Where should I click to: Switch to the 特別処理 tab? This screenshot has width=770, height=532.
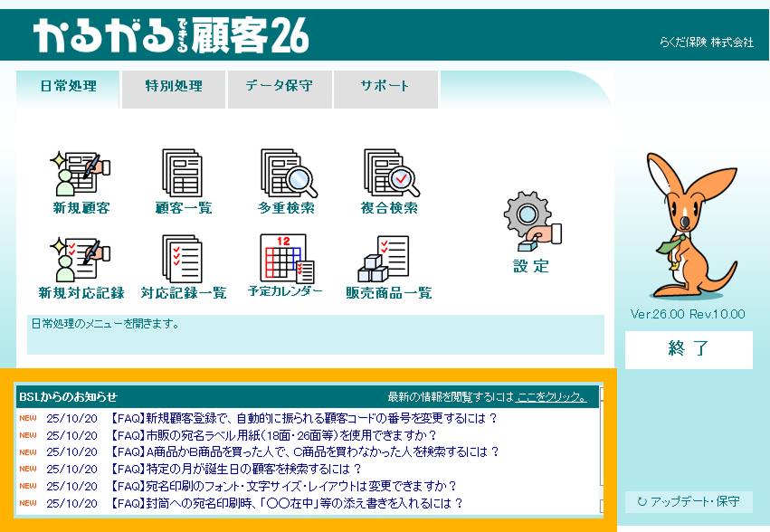174,87
